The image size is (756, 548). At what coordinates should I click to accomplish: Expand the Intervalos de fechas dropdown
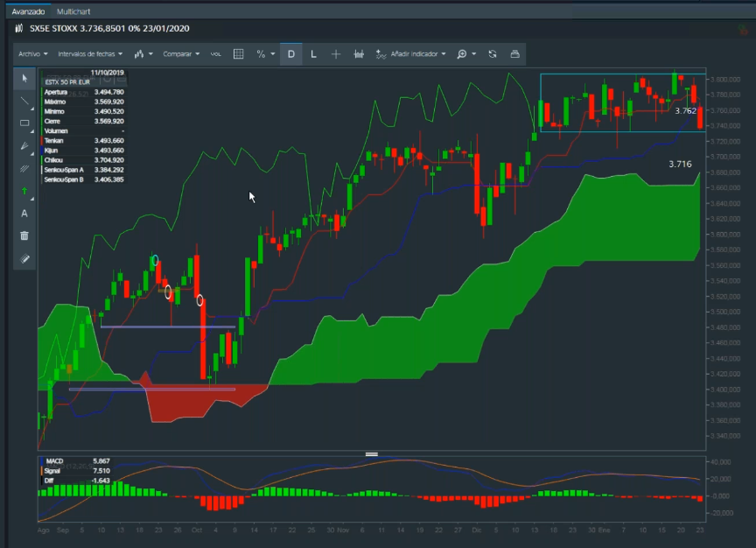(83, 54)
